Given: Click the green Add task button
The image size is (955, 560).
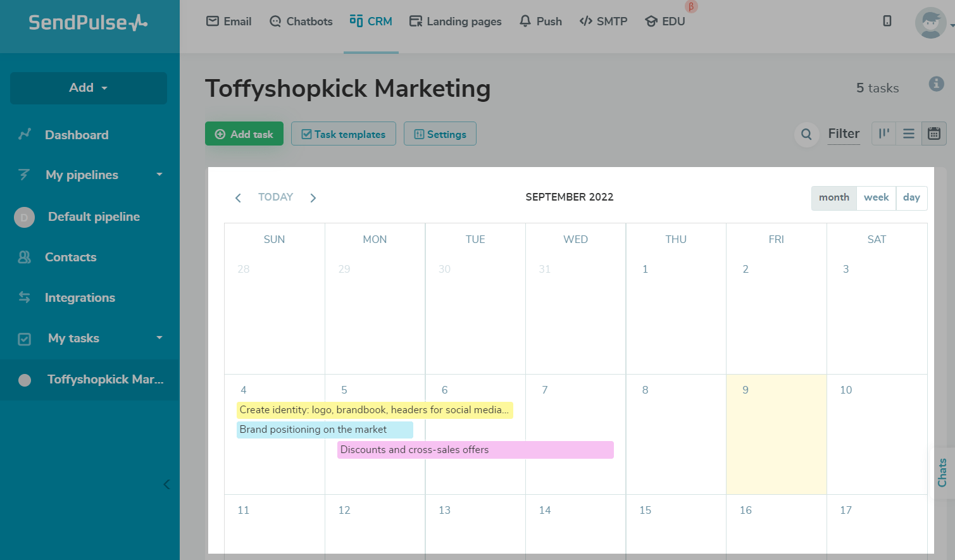Looking at the screenshot, I should [244, 134].
